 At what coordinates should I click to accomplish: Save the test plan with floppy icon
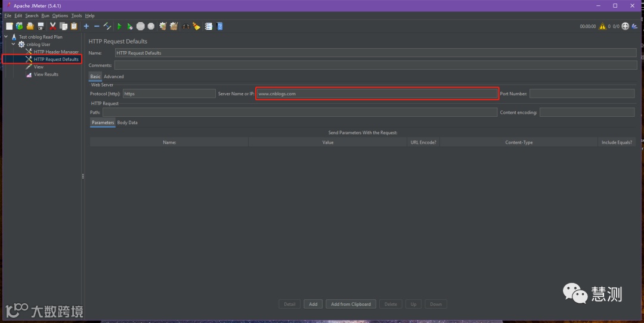tap(41, 26)
